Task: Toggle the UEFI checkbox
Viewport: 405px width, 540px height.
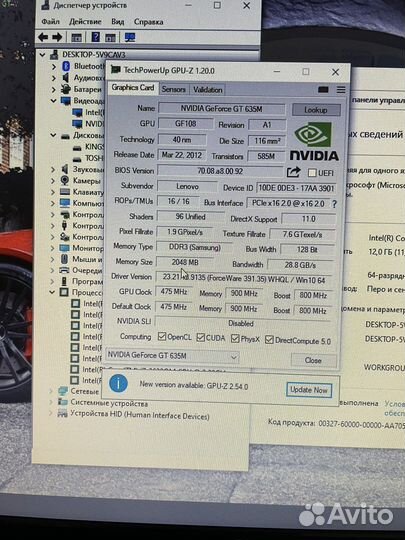Action: coord(312,173)
